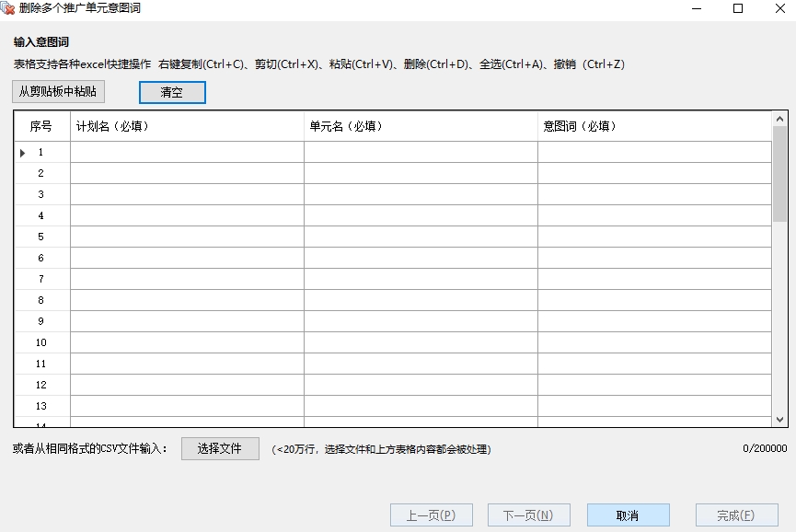Click scrollbar down arrow of the table
The height and width of the screenshot is (532, 796).
(779, 419)
